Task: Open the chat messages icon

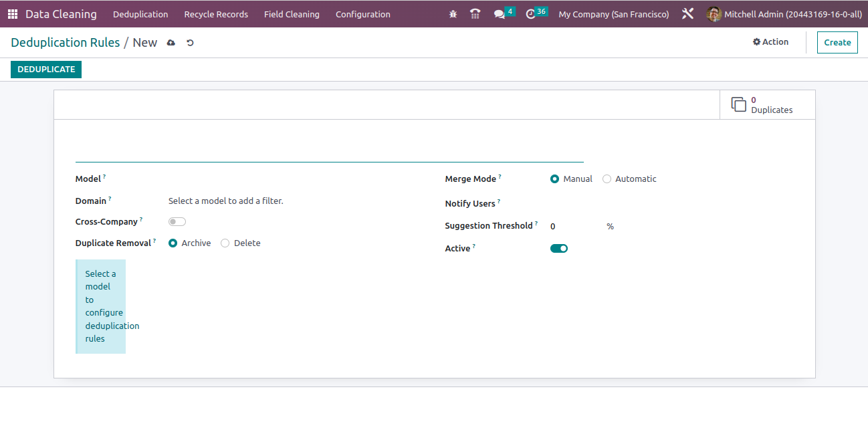Action: pos(499,14)
